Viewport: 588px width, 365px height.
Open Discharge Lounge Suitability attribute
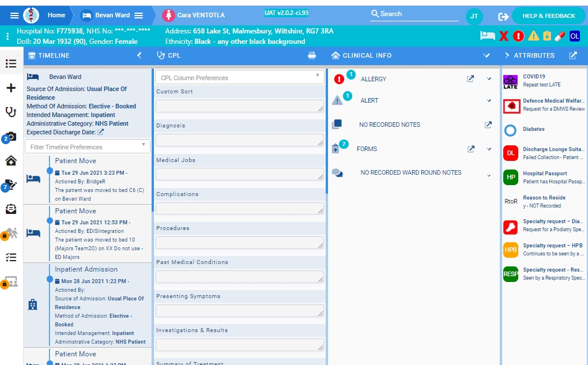pyautogui.click(x=544, y=153)
